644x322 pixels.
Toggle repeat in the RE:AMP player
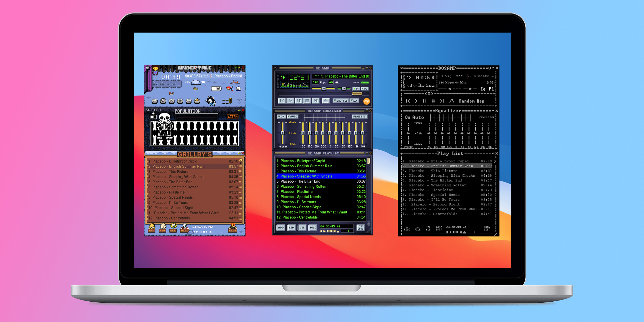354,101
